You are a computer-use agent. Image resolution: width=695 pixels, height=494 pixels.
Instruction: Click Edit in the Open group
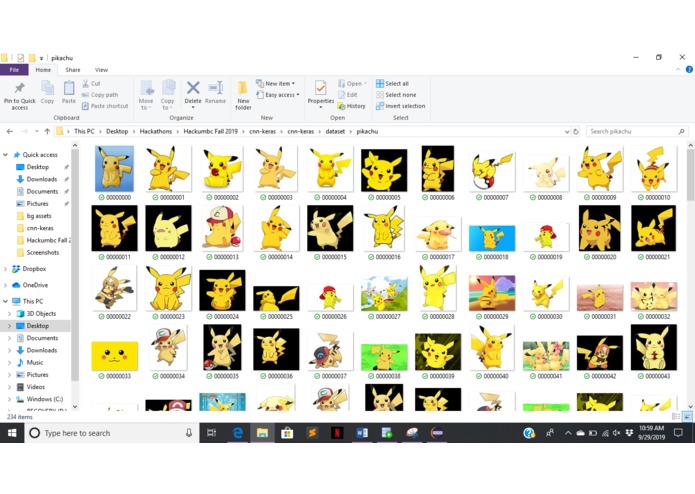click(348, 95)
